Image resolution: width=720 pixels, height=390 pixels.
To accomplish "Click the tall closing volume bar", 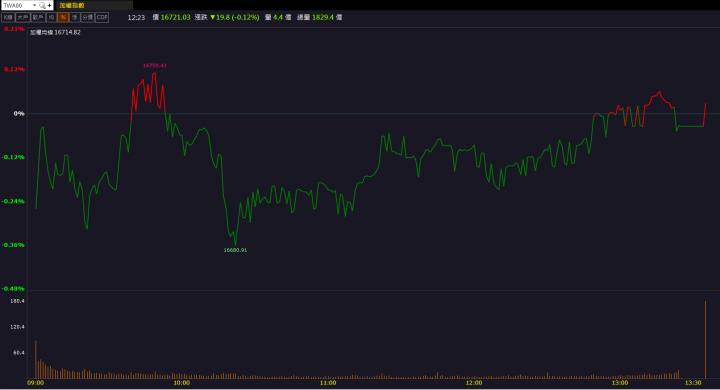I will tap(706, 339).
